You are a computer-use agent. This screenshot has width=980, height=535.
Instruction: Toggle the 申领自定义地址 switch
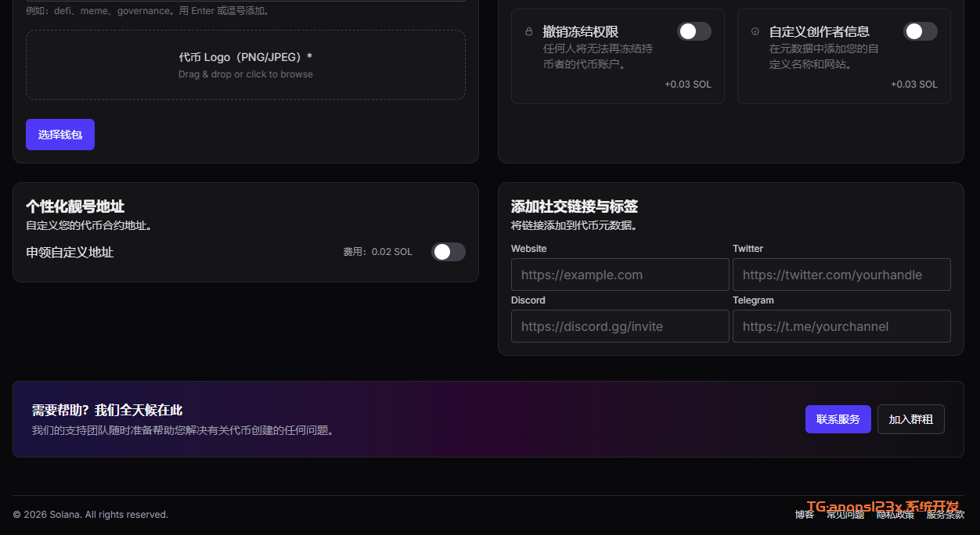tap(448, 252)
